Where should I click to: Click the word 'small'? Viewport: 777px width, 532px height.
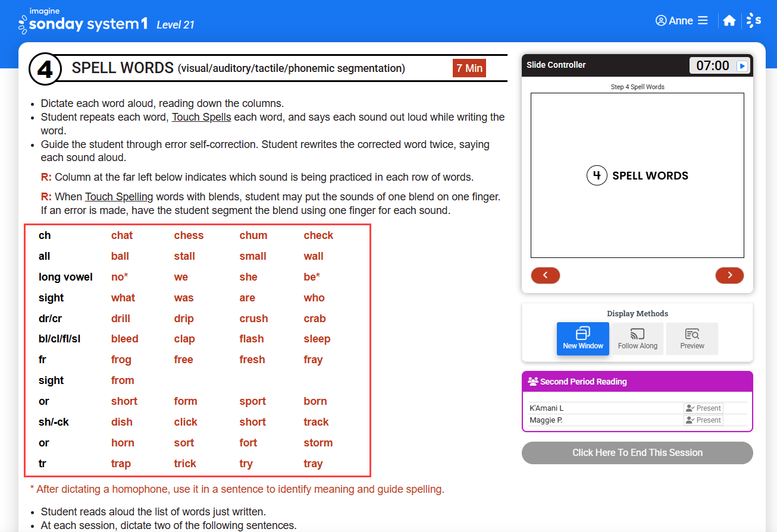pyautogui.click(x=253, y=256)
